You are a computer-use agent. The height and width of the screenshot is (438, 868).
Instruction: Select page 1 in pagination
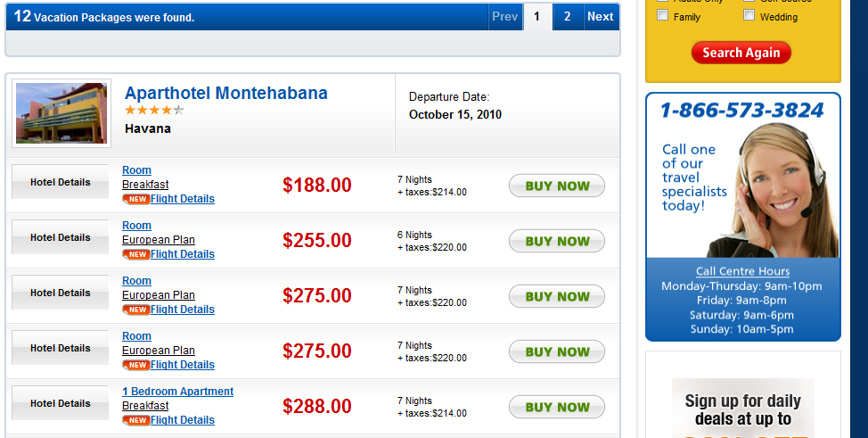[x=536, y=16]
